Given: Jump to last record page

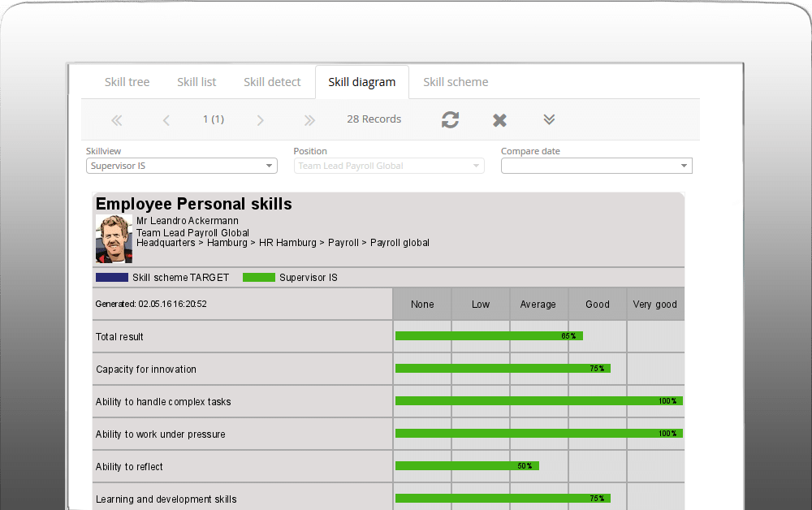Looking at the screenshot, I should pos(309,121).
